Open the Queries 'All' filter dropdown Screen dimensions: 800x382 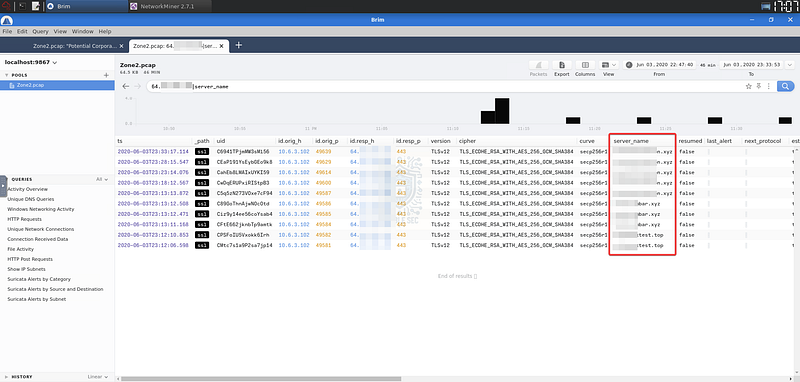point(102,180)
